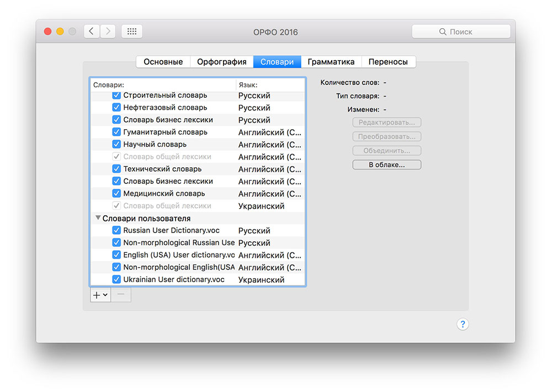
Task: Select Russian User Dictionary.voc row
Action: click(198, 230)
